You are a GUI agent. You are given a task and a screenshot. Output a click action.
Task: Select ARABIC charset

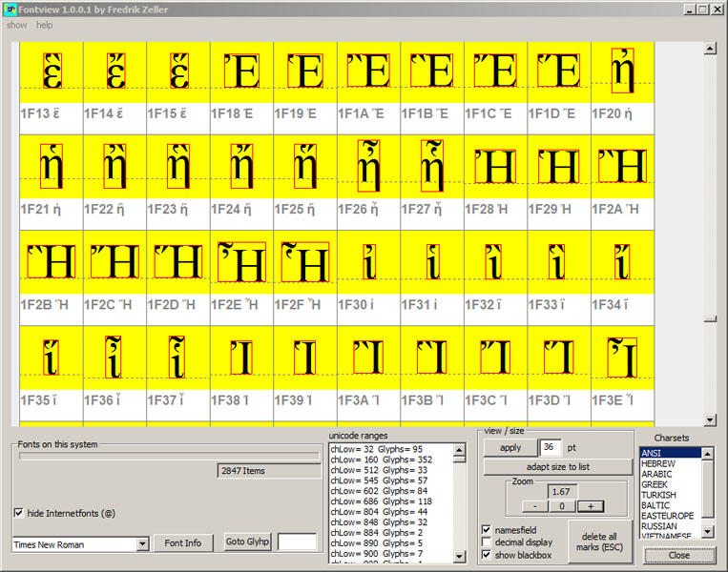point(671,474)
